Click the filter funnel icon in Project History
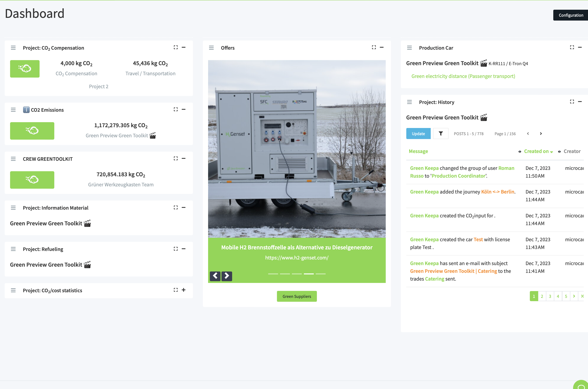Viewport: 588px width, 389px height. 440,134
